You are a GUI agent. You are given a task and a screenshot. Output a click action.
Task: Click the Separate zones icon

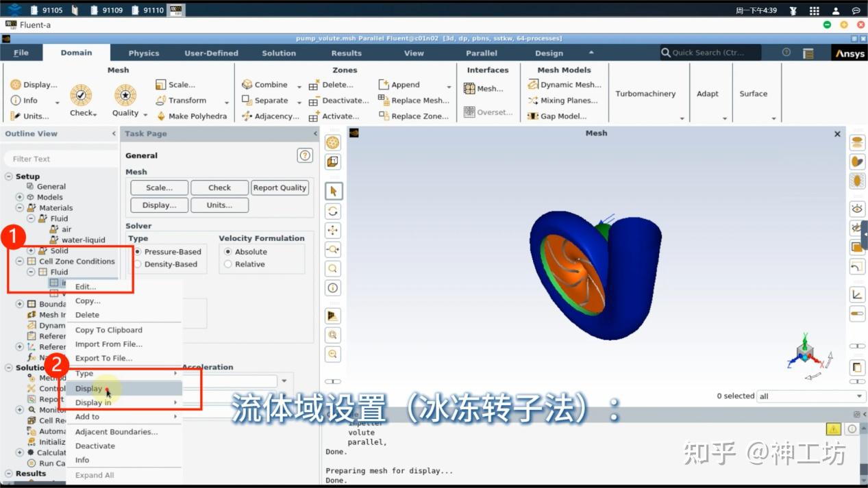click(x=247, y=100)
